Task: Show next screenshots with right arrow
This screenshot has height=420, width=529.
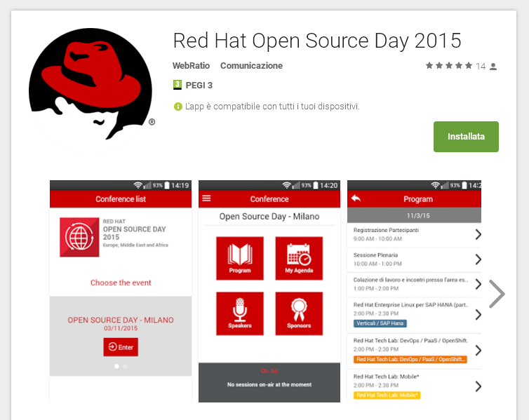Action: (x=497, y=294)
